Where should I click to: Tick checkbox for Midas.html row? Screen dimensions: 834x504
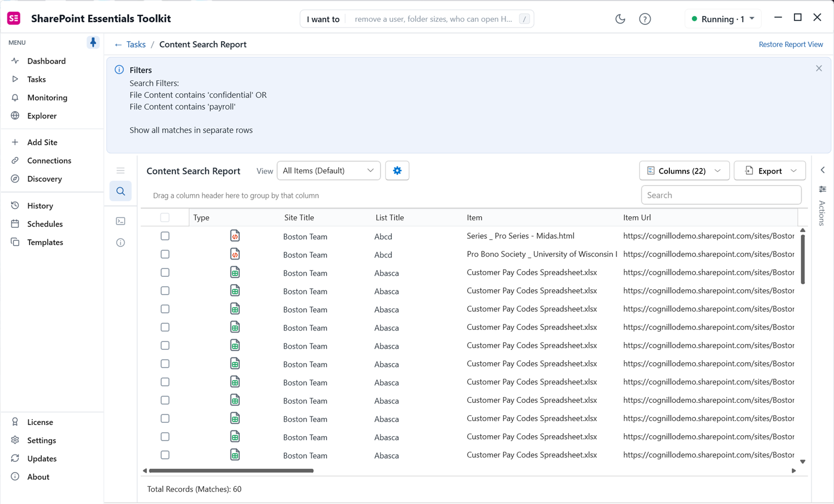(165, 236)
